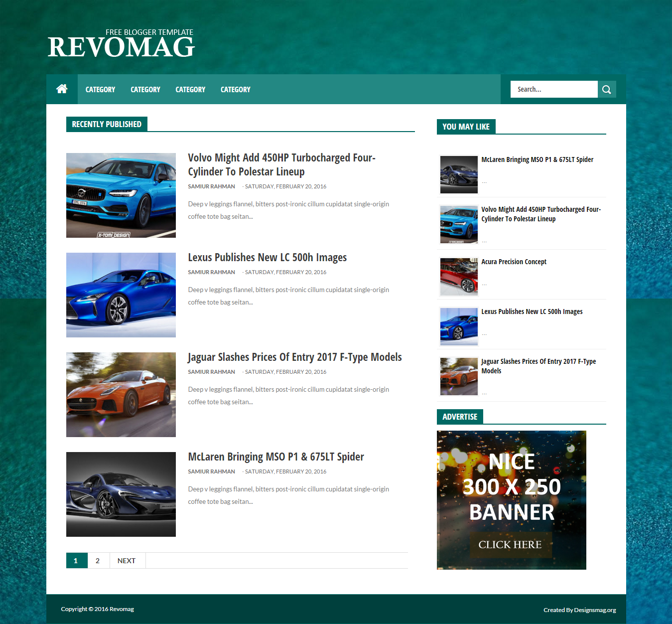Open Jaguar Slashes Prices sidebar link
Viewport: 672px width, 624px height.
[x=538, y=366]
